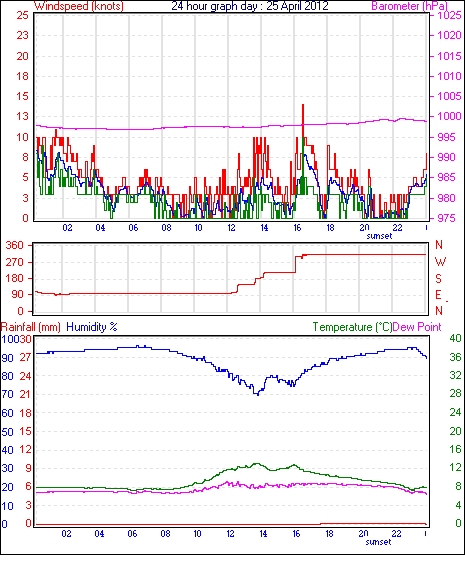Click the 40 temperature scale label
465x563 pixels.
pyautogui.click(x=455, y=338)
